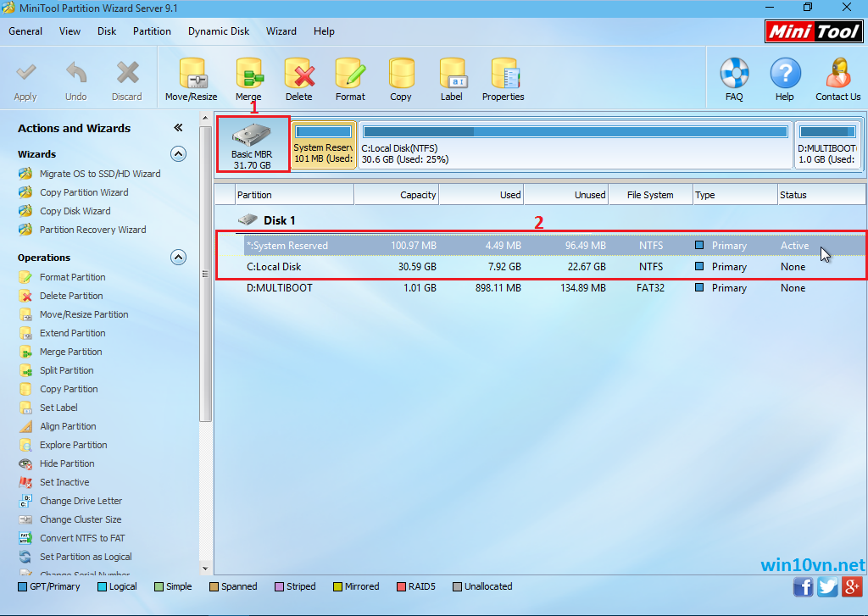
Task: Click the Contact Us icon
Action: [838, 73]
